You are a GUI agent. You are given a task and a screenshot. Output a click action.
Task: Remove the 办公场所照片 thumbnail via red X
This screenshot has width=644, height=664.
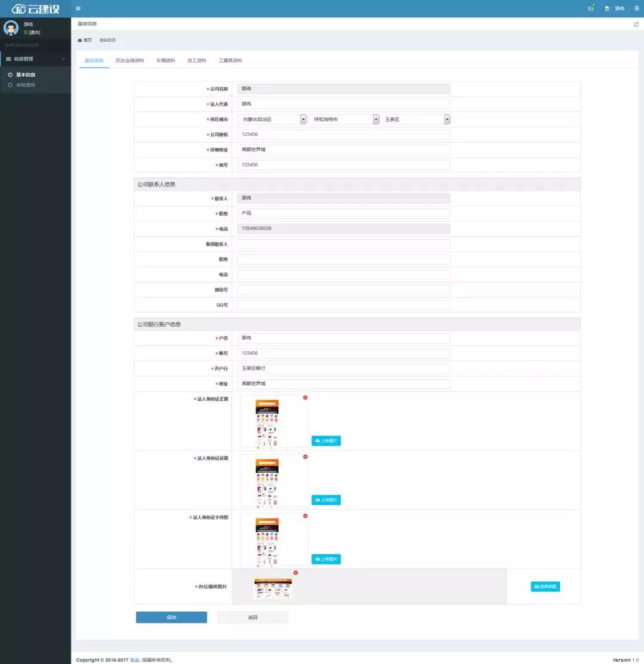coord(295,573)
